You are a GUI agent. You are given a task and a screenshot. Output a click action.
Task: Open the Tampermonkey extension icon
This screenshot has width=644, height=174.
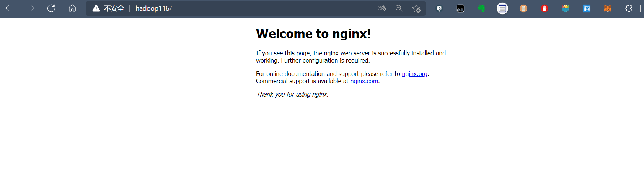tap(460, 8)
